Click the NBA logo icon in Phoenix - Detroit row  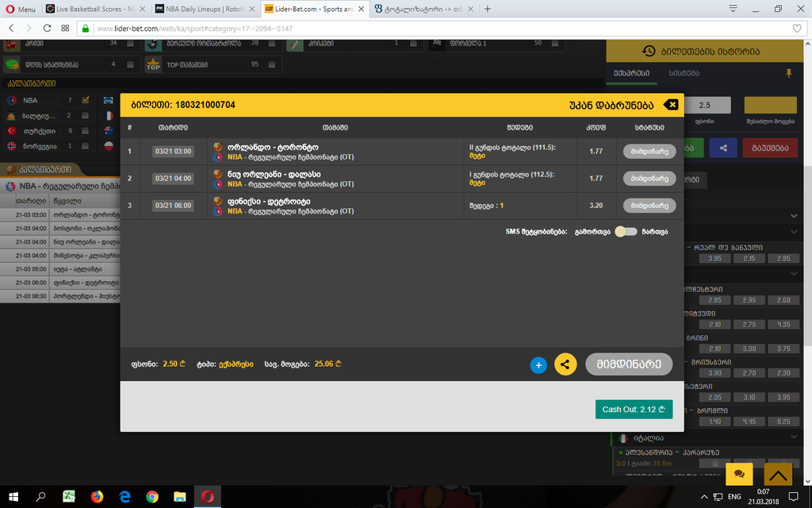click(x=217, y=211)
